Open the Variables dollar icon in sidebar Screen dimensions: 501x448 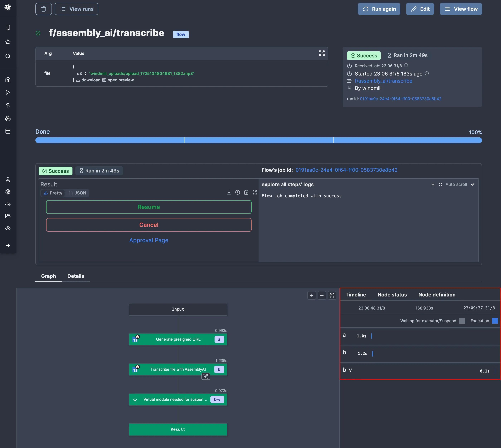point(8,105)
